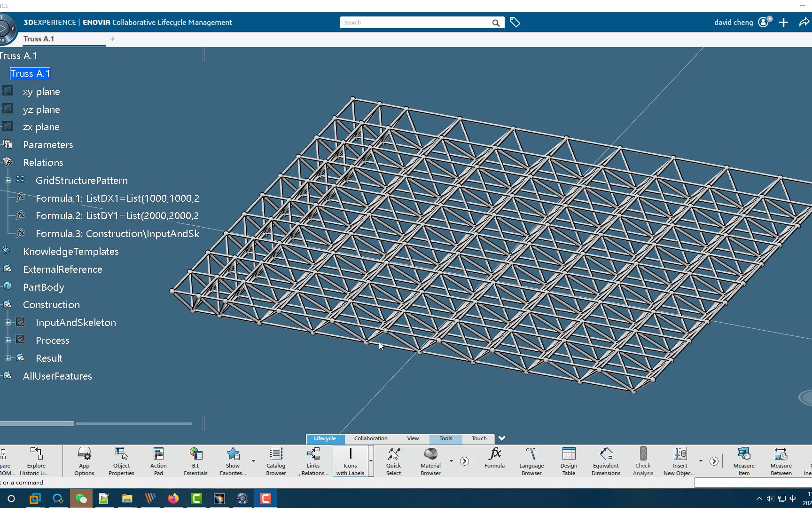Image resolution: width=812 pixels, height=508 pixels.
Task: Open Equivalent Dimensions tool
Action: [605, 460]
